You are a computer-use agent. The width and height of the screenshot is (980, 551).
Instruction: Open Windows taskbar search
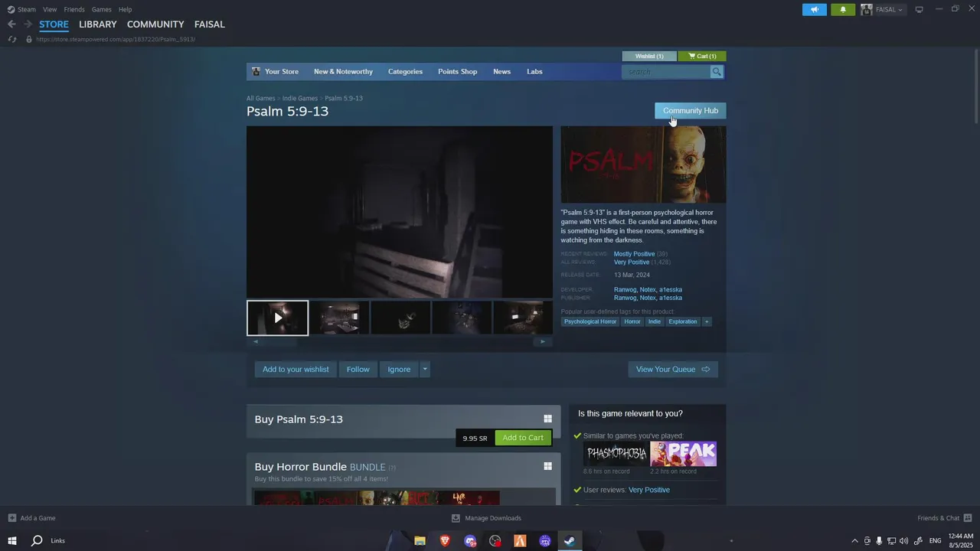pyautogui.click(x=36, y=541)
